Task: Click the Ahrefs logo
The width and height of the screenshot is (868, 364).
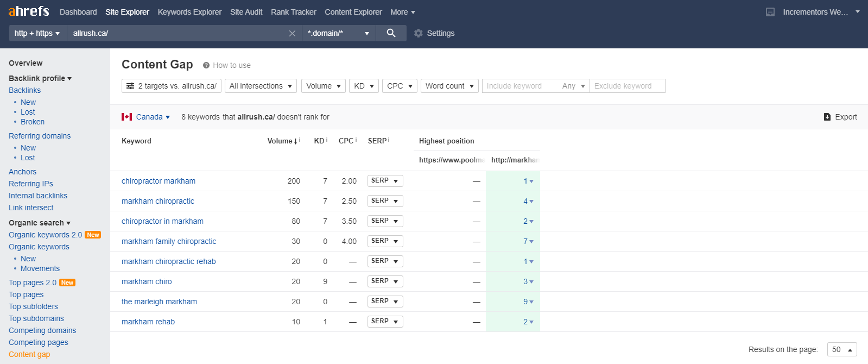Action: [29, 11]
